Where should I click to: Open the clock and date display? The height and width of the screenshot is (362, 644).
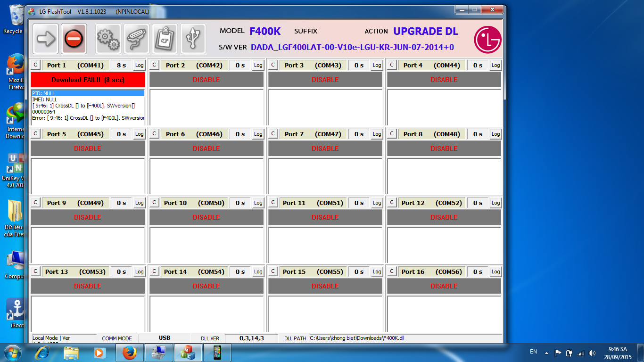pos(618,353)
